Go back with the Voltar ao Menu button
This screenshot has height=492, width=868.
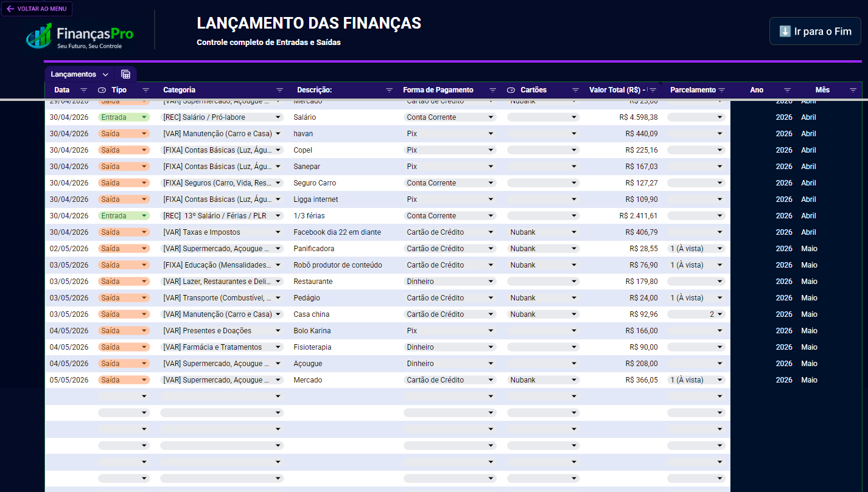(37, 9)
